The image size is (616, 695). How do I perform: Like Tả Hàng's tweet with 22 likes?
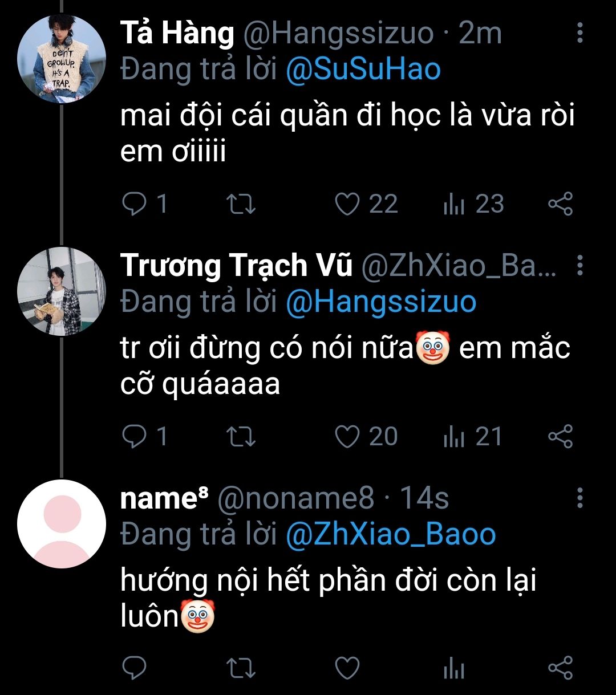click(x=347, y=204)
